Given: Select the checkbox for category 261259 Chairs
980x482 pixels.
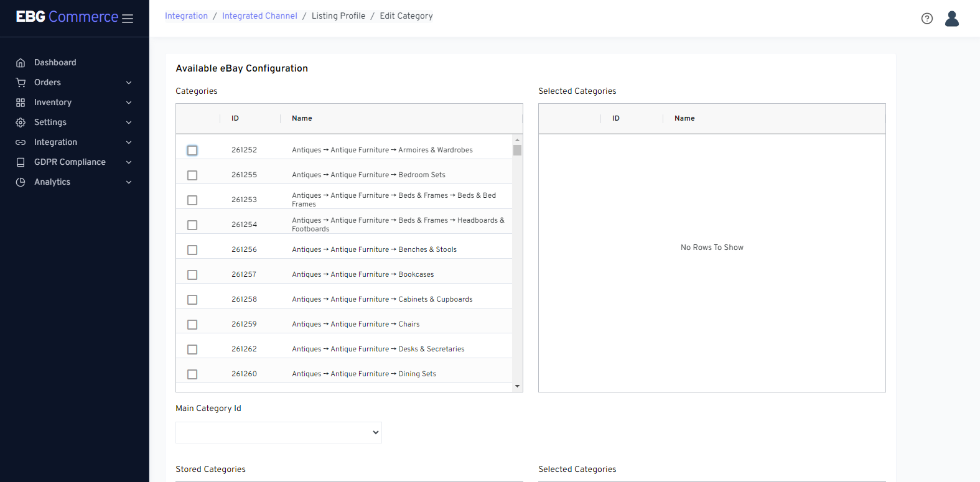Looking at the screenshot, I should [x=192, y=325].
